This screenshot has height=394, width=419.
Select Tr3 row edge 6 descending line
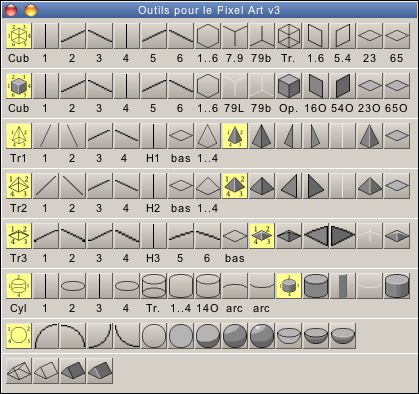[208, 236]
